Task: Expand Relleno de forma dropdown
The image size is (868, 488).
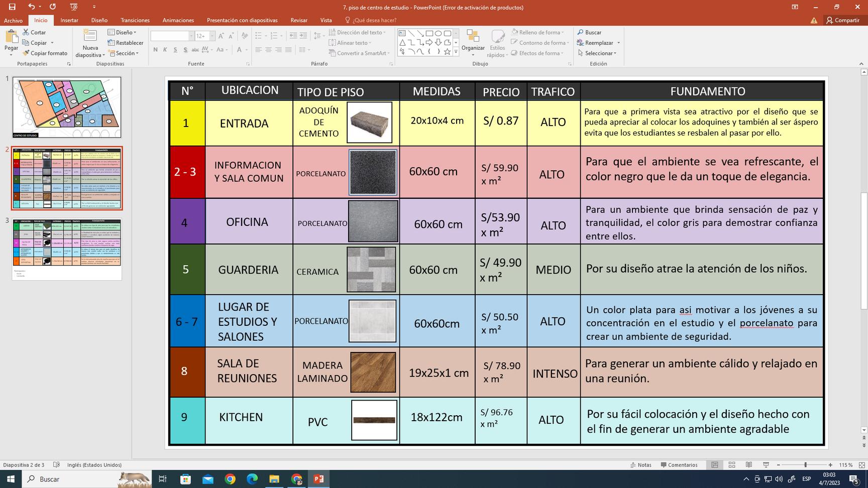Action: pyautogui.click(x=537, y=32)
